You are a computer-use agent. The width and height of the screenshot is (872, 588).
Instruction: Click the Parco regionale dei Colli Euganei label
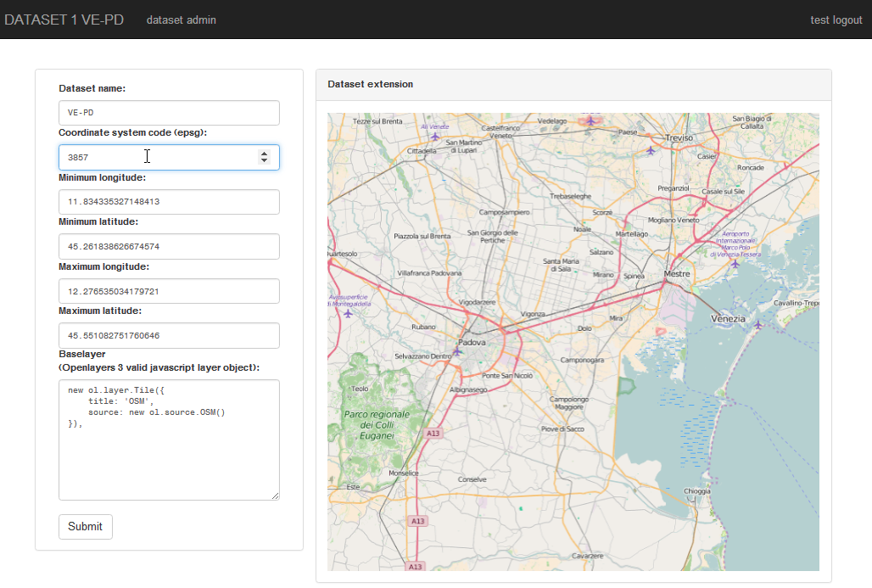coord(377,425)
